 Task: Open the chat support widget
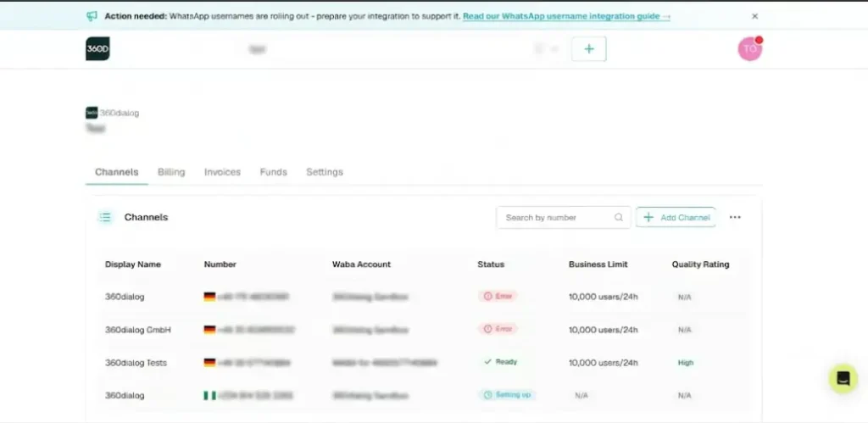click(x=843, y=379)
